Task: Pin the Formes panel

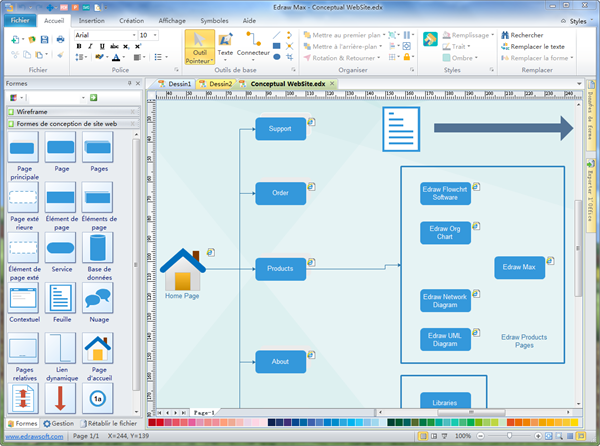Action: pos(129,83)
